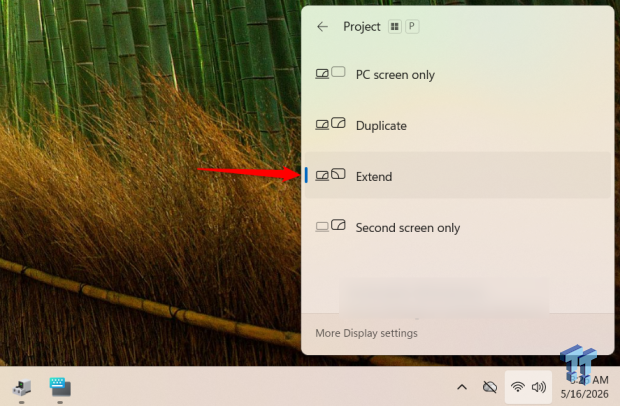Open the keyboard app icon in taskbar
The width and height of the screenshot is (620, 406).
coord(60,387)
